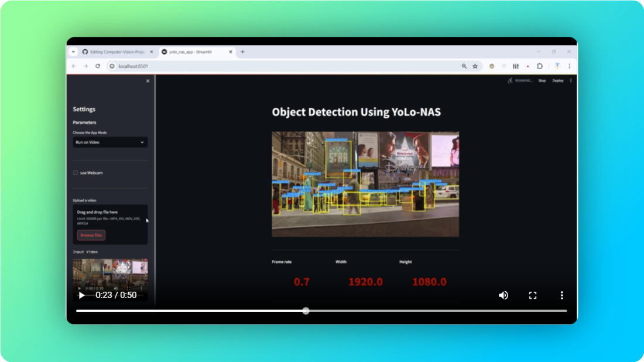
Task: Click the video progress bar scrubber handle
Action: click(x=306, y=310)
